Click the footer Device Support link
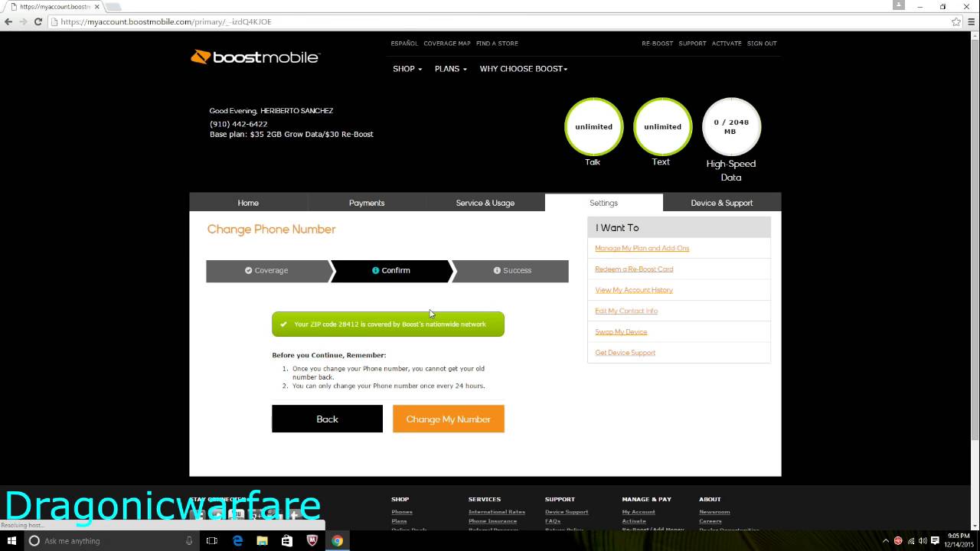 pyautogui.click(x=567, y=512)
